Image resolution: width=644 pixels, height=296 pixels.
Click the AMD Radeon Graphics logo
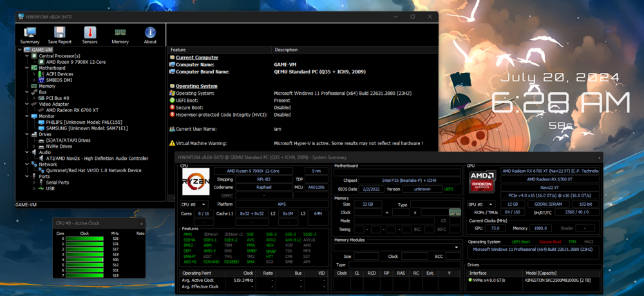[x=482, y=182]
